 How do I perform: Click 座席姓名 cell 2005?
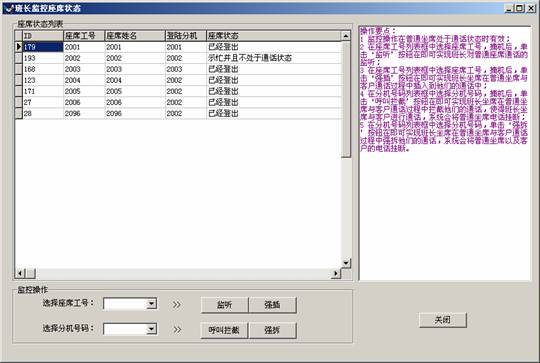coord(135,91)
